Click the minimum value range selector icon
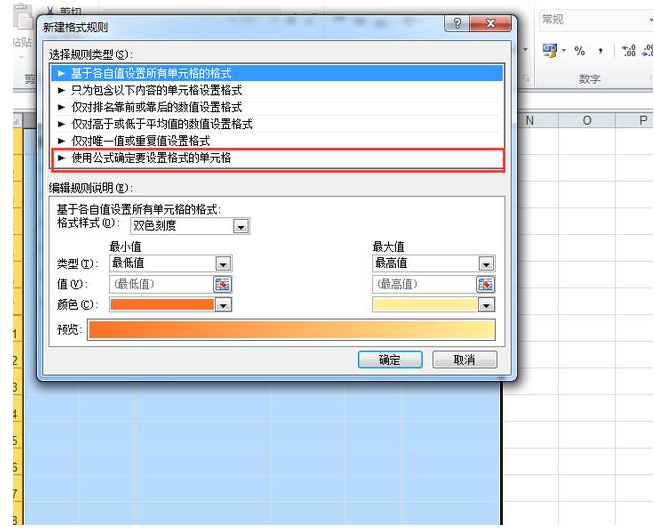The width and height of the screenshot is (654, 531). (222, 284)
